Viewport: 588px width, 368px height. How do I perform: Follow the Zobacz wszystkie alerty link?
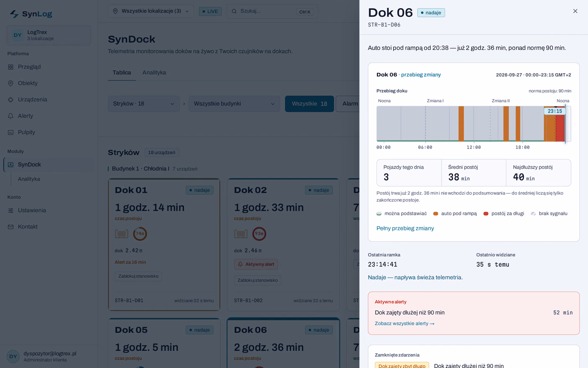click(405, 323)
